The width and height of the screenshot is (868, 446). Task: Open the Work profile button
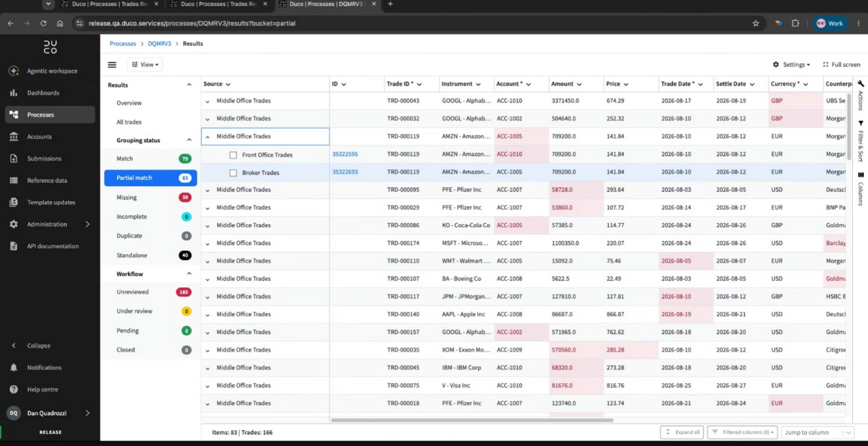[830, 23]
